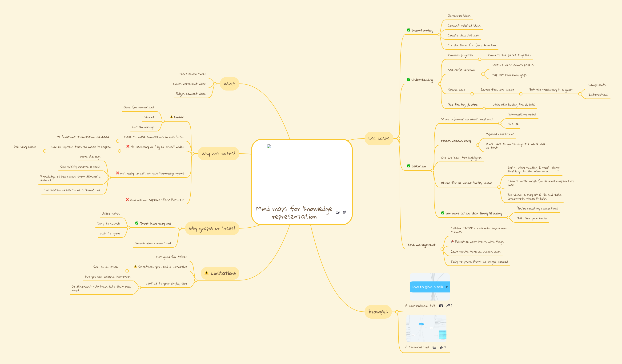Collapse the Limitations branch connector dot
The width and height of the screenshot is (622, 364).
tap(196, 280)
